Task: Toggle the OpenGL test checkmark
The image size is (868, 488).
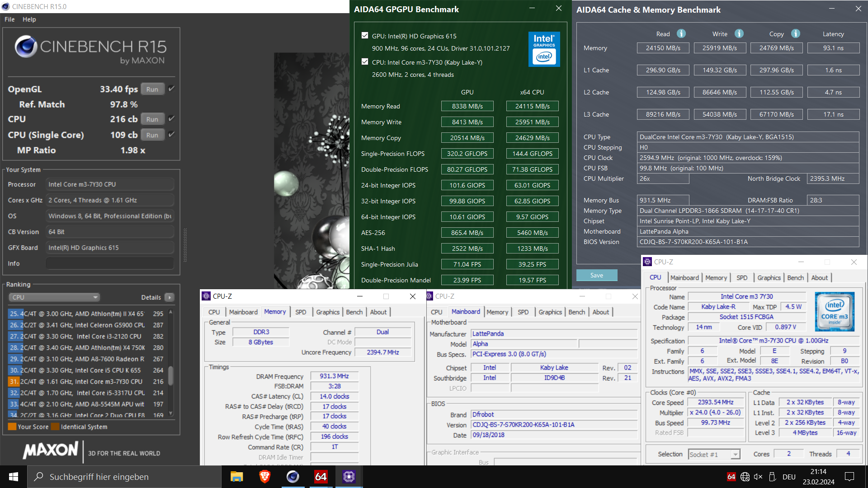Action: [x=171, y=89]
